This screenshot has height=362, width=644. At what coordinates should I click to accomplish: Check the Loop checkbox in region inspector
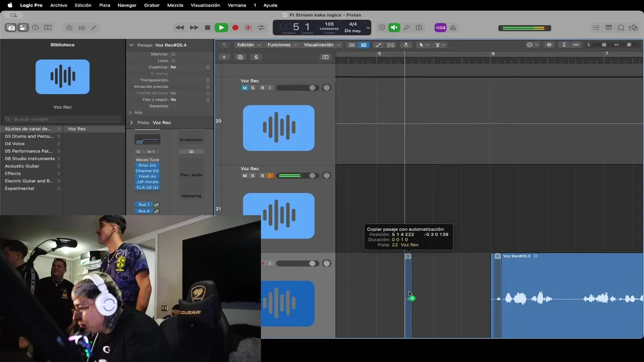pos(173,60)
